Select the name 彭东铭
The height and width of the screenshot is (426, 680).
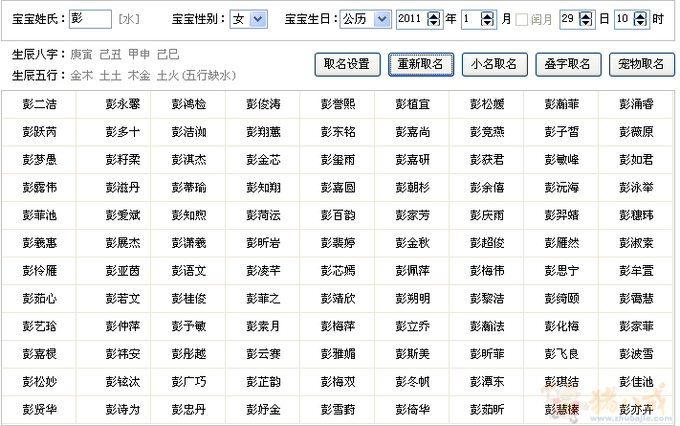point(338,132)
